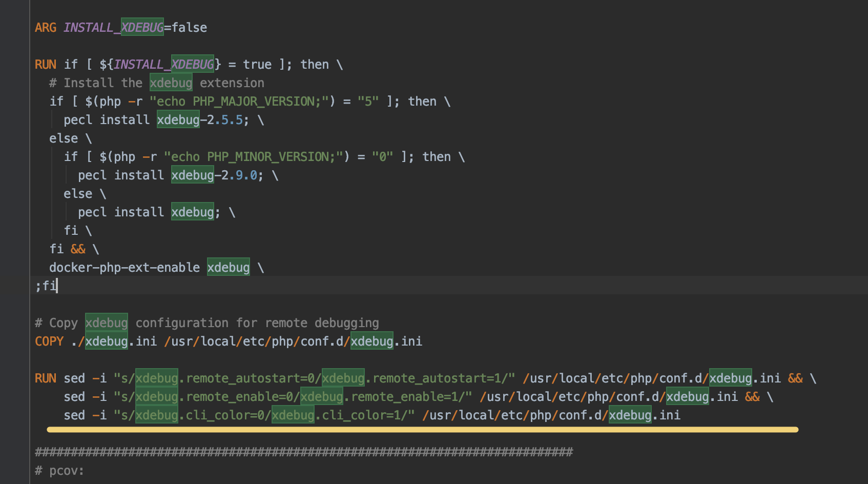
Task: Click the row of '#' separator characters
Action: click(x=304, y=452)
